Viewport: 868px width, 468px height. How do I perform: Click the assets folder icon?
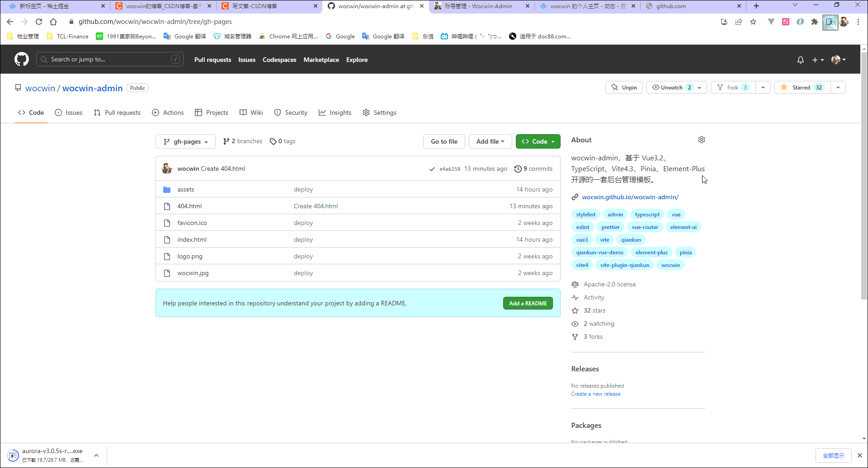click(x=167, y=189)
